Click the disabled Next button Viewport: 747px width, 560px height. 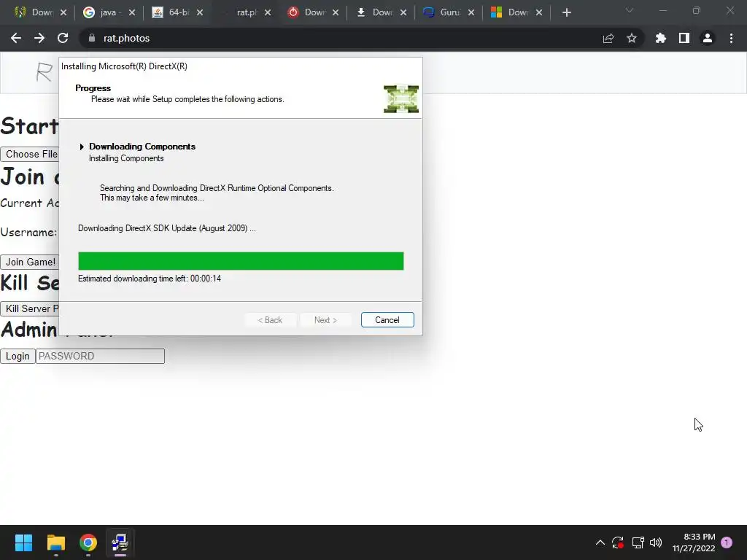(x=326, y=320)
